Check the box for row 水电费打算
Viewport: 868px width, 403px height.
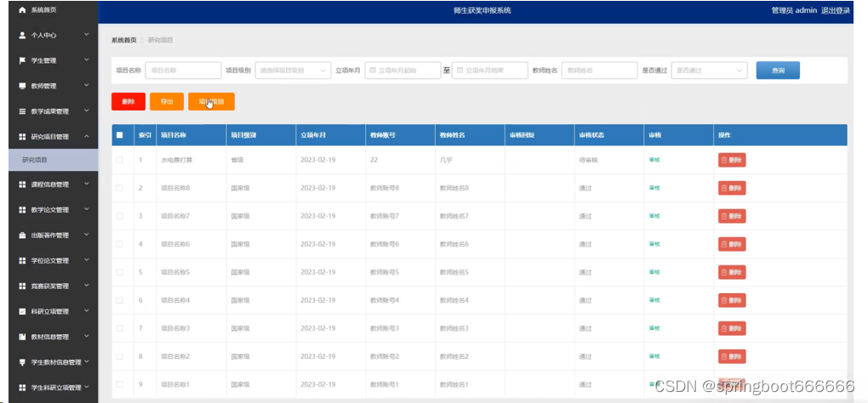click(x=120, y=160)
